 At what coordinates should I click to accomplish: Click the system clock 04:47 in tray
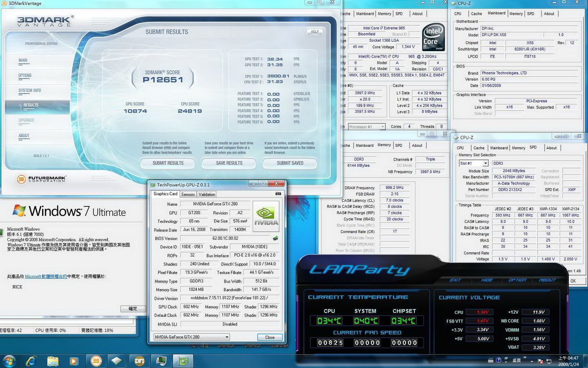568,358
